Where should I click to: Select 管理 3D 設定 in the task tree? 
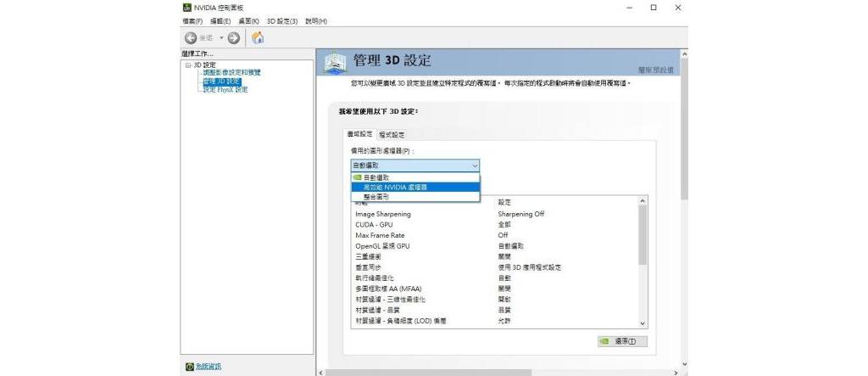221,81
